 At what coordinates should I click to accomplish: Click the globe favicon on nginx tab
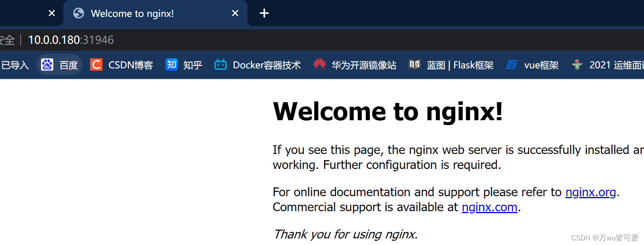(x=79, y=13)
